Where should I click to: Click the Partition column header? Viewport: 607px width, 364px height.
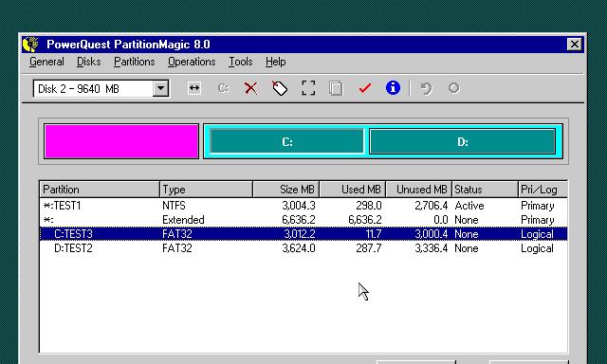click(100, 190)
